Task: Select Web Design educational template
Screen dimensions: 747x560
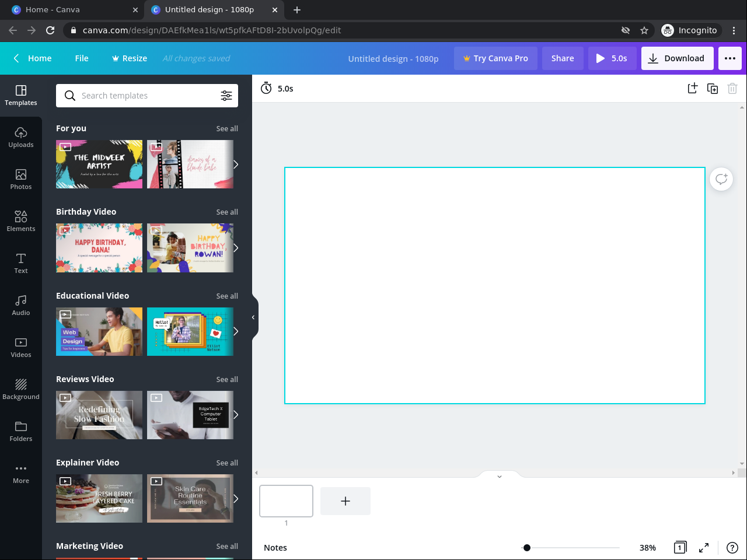Action: [99, 331]
